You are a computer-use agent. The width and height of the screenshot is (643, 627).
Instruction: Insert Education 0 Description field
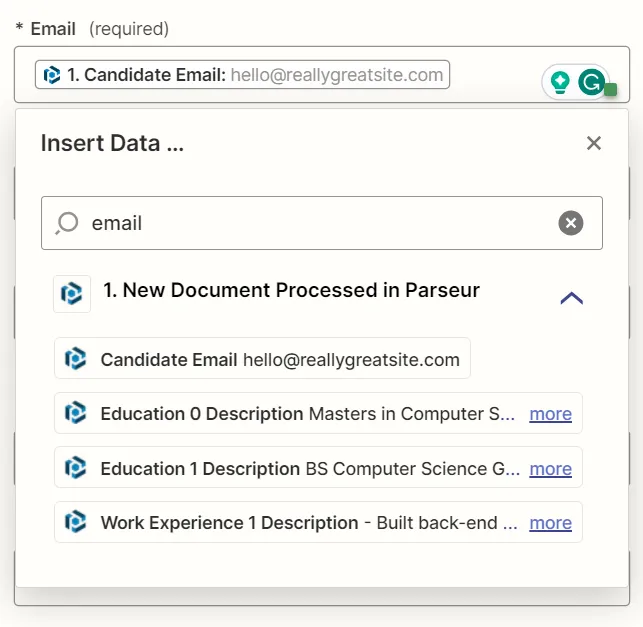click(x=318, y=413)
